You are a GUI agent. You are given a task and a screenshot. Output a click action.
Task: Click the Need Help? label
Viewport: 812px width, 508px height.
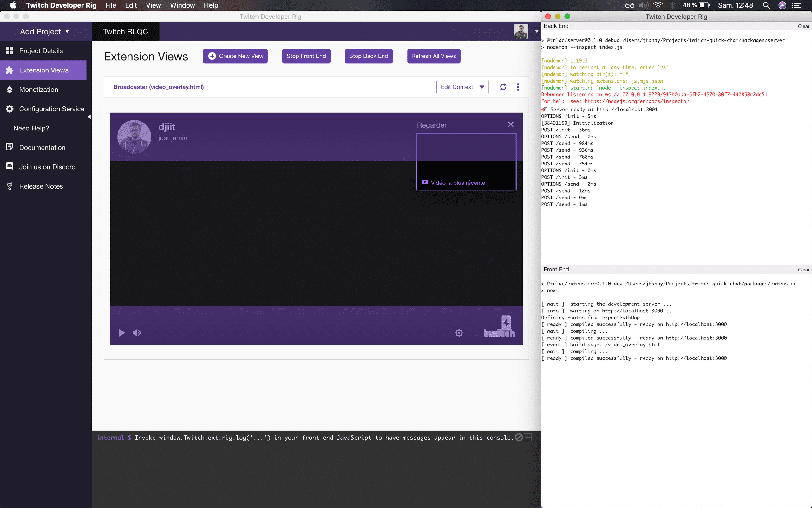coord(31,128)
